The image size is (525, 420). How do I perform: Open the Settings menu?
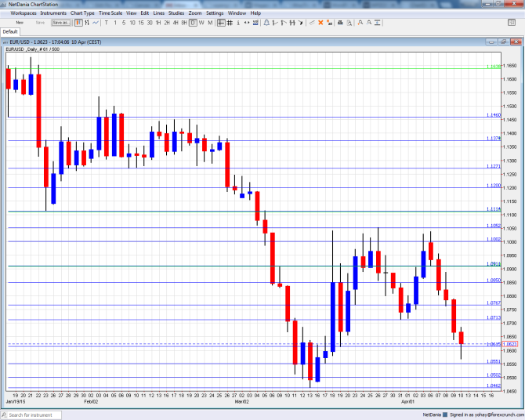click(x=215, y=13)
